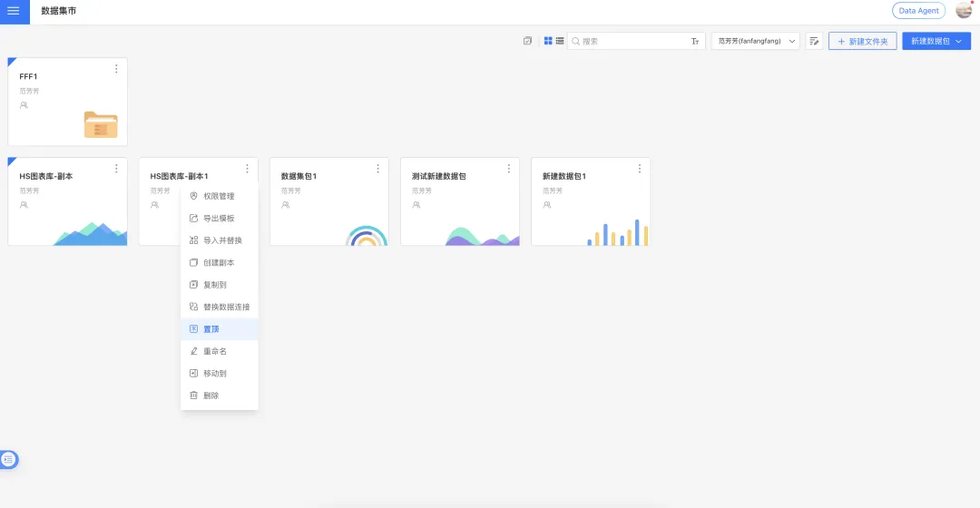The image size is (980, 508).
Task: Click the users icon on 新建数据包1
Action: [547, 205]
